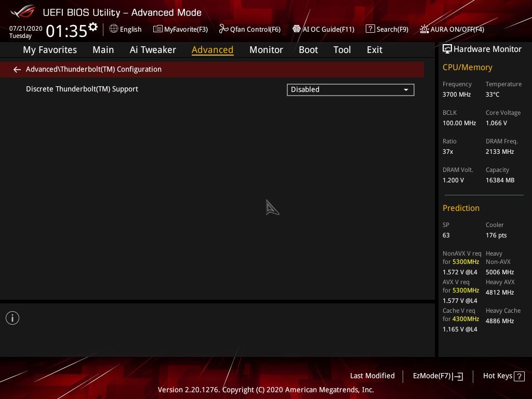Open Qfan Control(F6)

point(250,29)
